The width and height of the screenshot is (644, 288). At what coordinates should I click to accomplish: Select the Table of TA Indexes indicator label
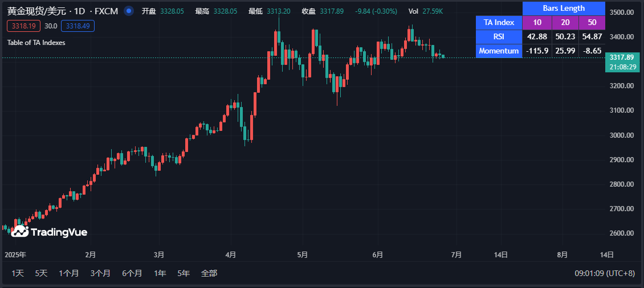pos(36,43)
